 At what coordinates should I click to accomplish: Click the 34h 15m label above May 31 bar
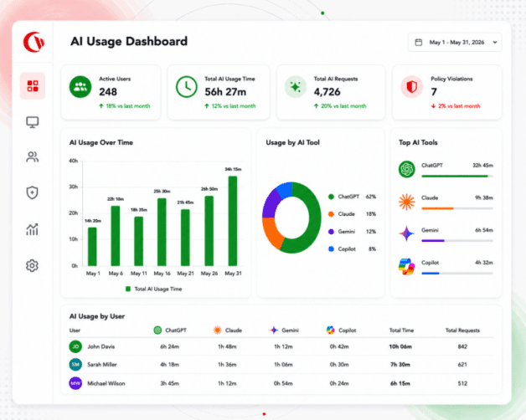(233, 169)
